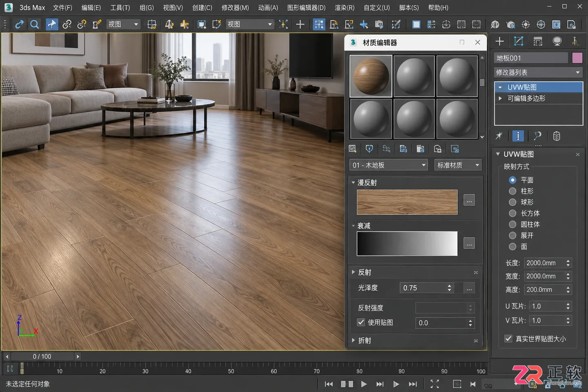Click the 漫反射 wood texture swatch
588x392 pixels.
coord(407,202)
